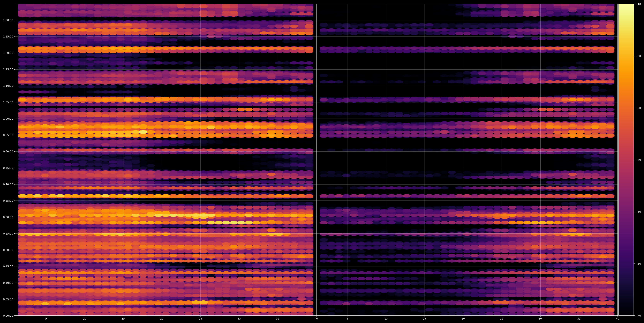Viewport: 644px width, 323px height.
Task: Click the 0:55:00 y-axis tick label
Action: 8,135
